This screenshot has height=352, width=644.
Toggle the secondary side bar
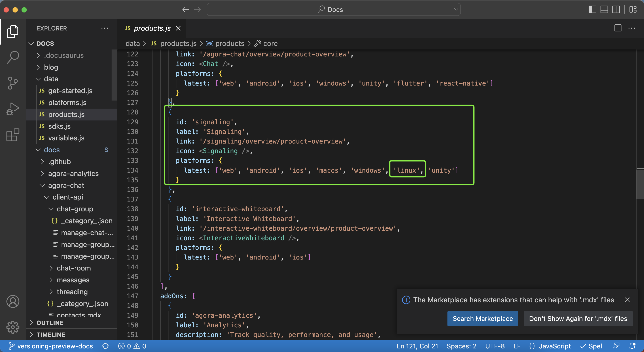616,9
